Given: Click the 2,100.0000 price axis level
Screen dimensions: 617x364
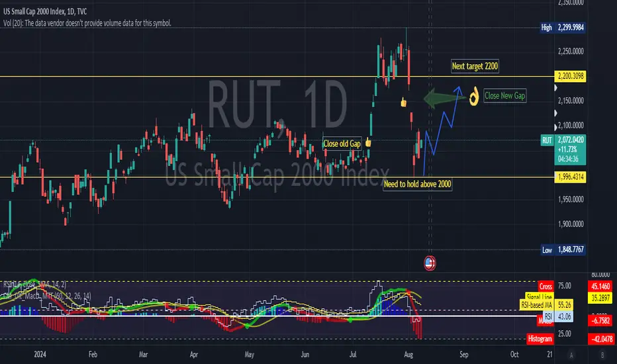Looking at the screenshot, I should (571, 125).
